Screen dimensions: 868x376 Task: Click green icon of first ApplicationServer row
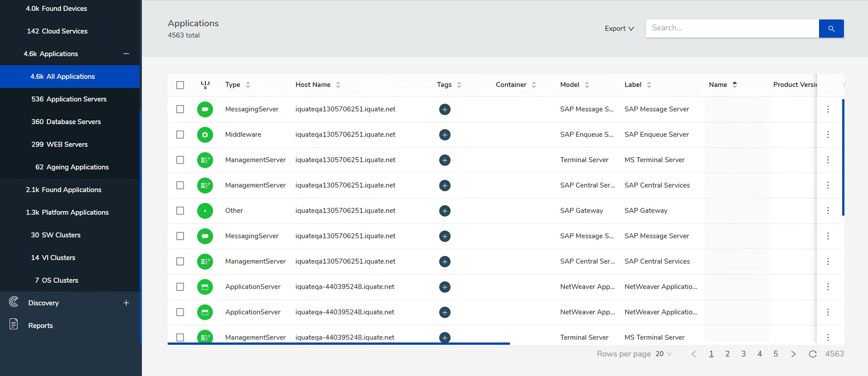pos(205,287)
